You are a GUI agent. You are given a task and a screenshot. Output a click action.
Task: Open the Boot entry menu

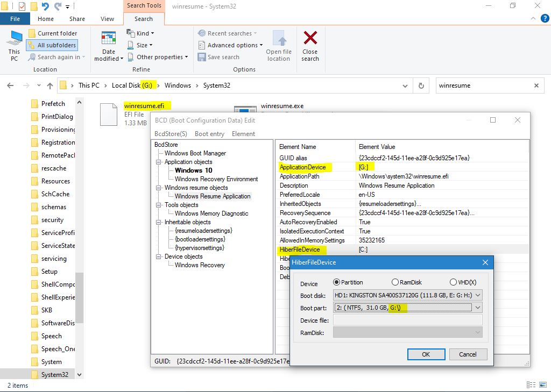[x=209, y=134]
